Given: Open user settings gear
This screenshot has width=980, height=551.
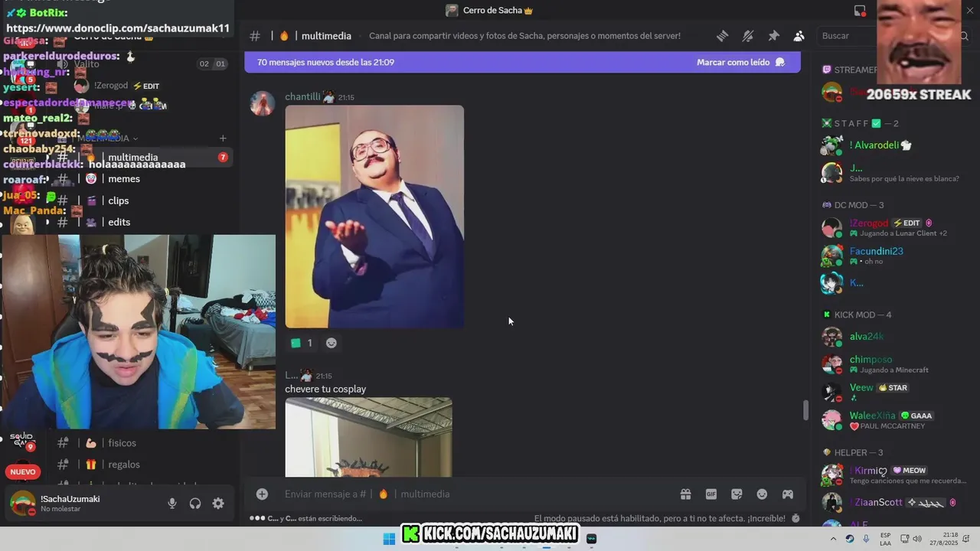Looking at the screenshot, I should pos(218,504).
